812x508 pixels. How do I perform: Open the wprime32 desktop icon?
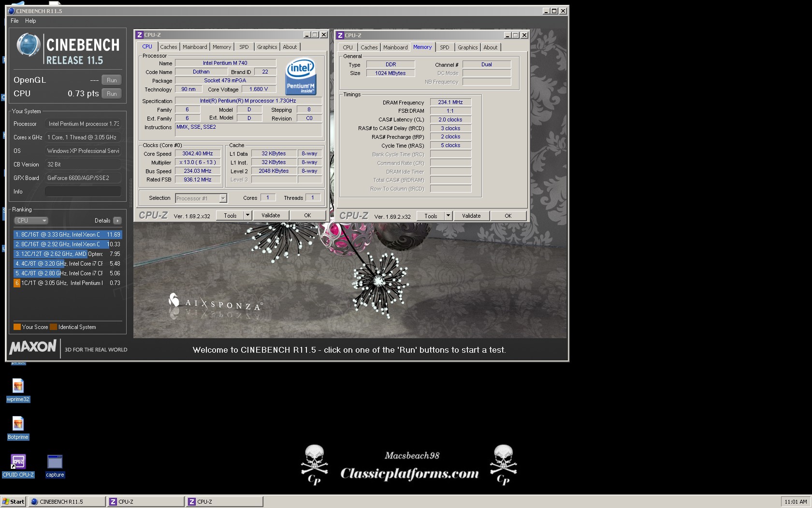point(18,390)
